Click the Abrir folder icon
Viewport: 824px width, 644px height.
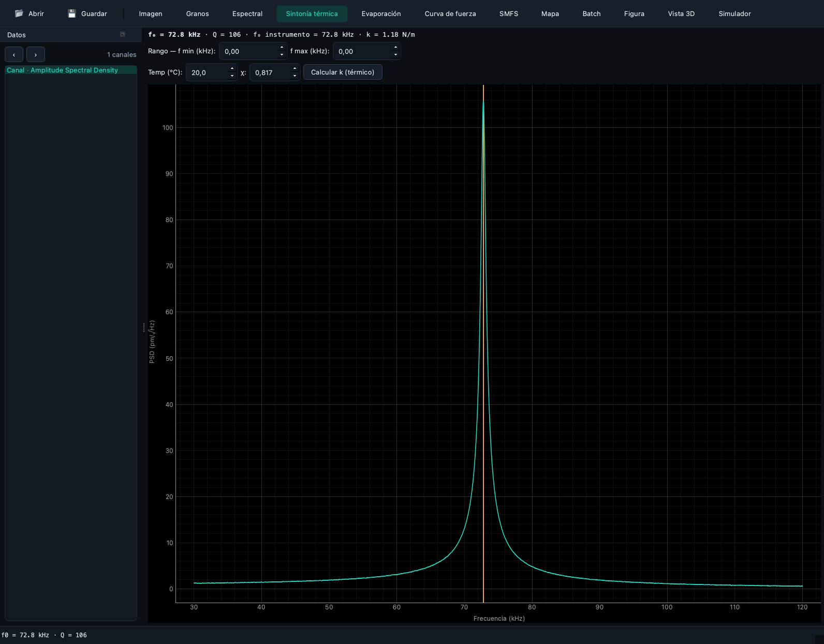tap(19, 13)
